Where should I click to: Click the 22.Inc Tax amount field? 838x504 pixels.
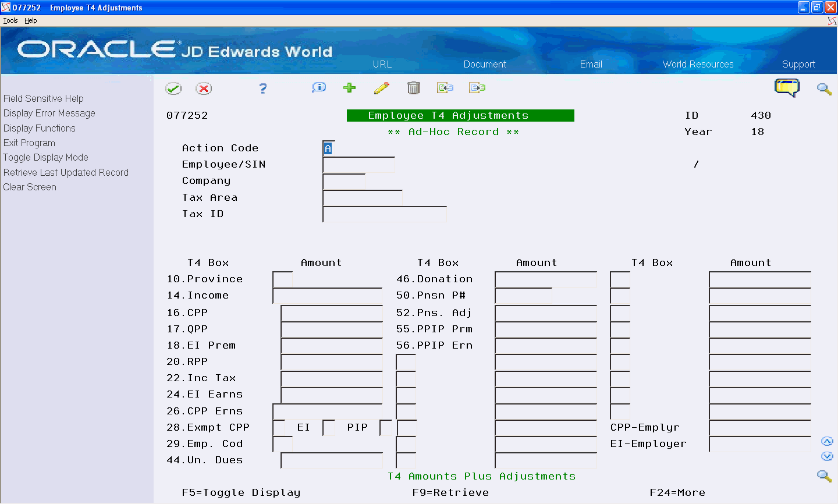click(332, 378)
